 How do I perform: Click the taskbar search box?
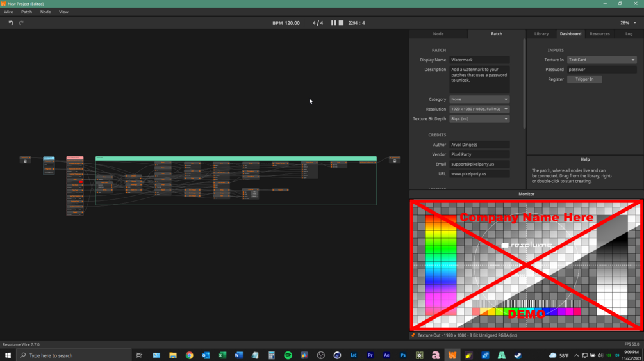click(74, 355)
